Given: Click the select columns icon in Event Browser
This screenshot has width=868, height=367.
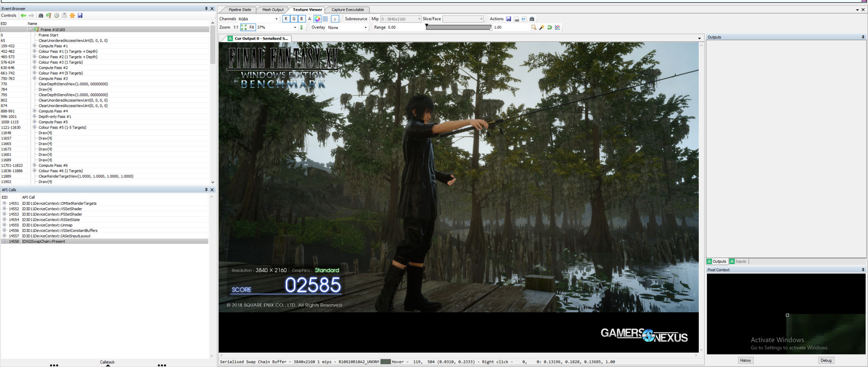Looking at the screenshot, I should tap(64, 15).
